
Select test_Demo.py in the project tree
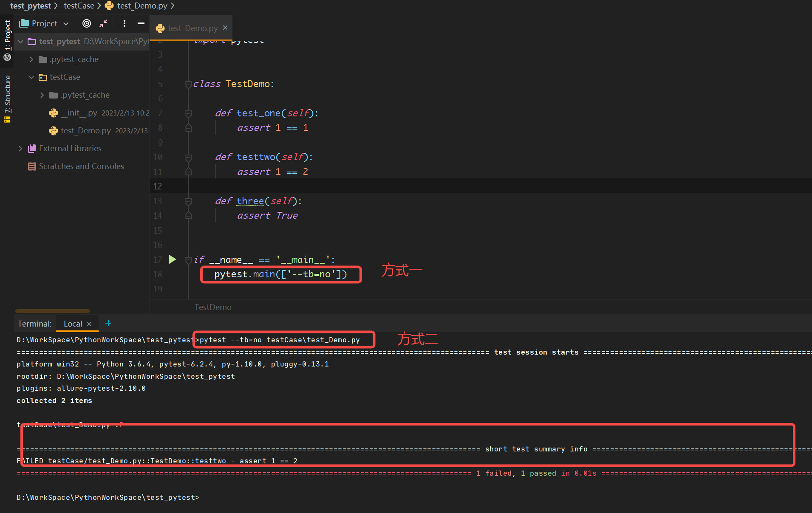[x=85, y=130]
